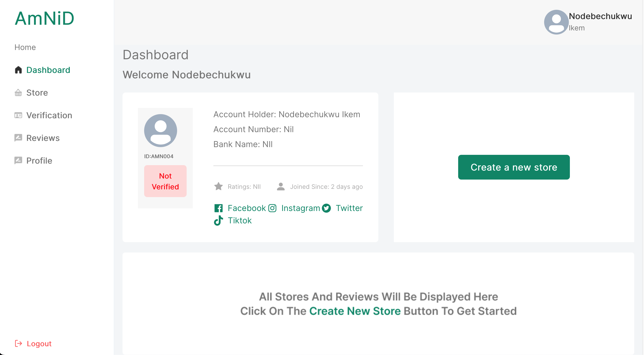This screenshot has height=355, width=644.
Task: Click the Home link in sidebar
Action: point(25,47)
